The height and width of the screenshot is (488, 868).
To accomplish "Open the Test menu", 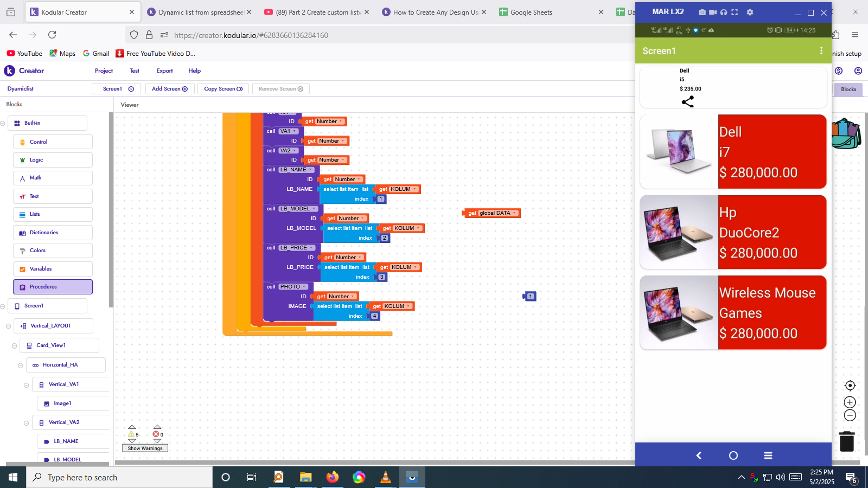I will (135, 70).
